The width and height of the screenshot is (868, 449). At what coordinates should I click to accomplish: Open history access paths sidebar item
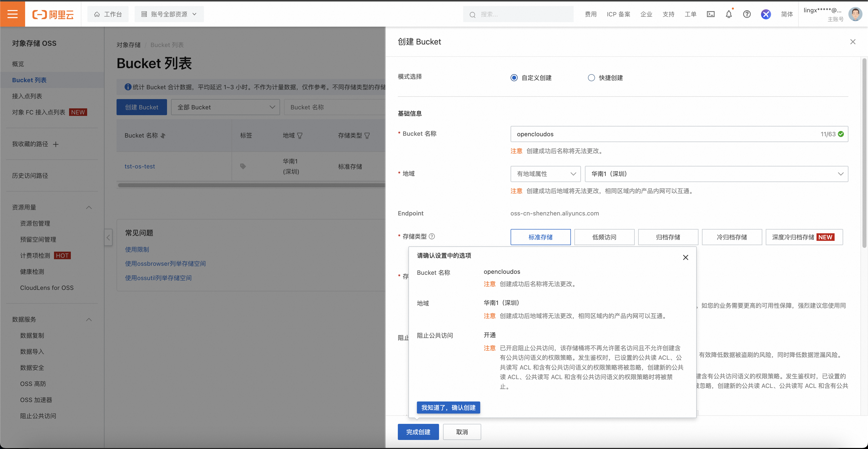(30, 176)
